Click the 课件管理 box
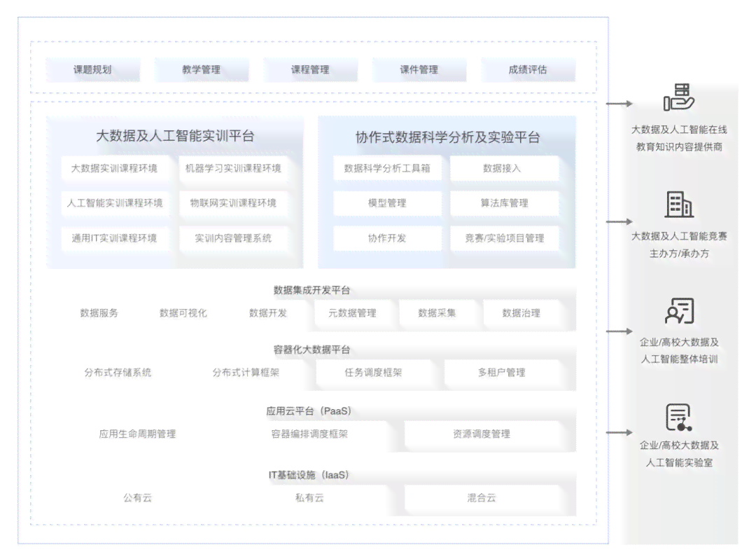756x559 pixels. pos(419,70)
